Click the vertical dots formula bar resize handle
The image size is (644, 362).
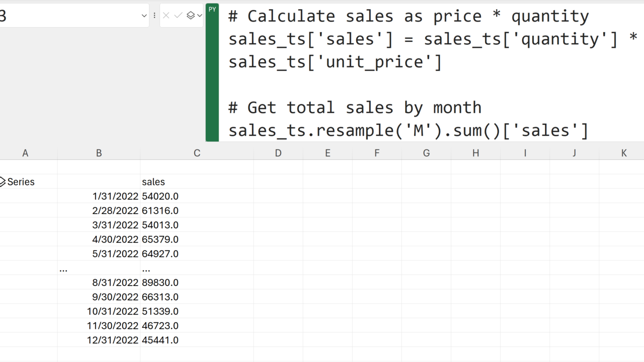[154, 16]
